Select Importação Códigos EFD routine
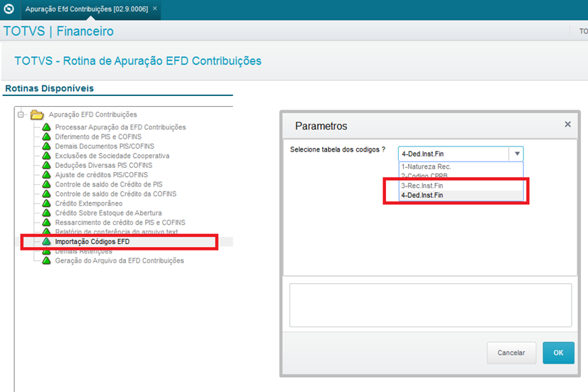Viewport: 588px width, 392px height. [x=92, y=242]
